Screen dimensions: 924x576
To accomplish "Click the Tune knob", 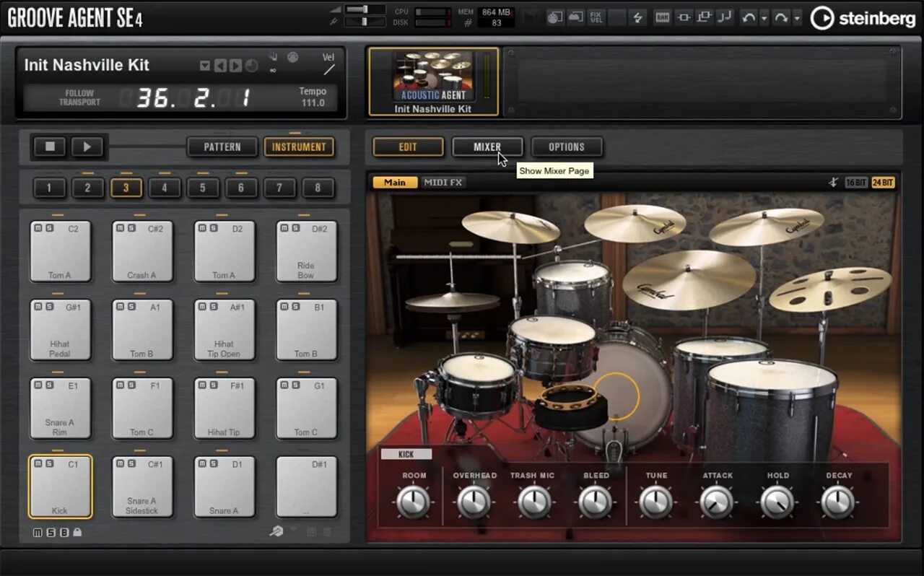I will 656,502.
